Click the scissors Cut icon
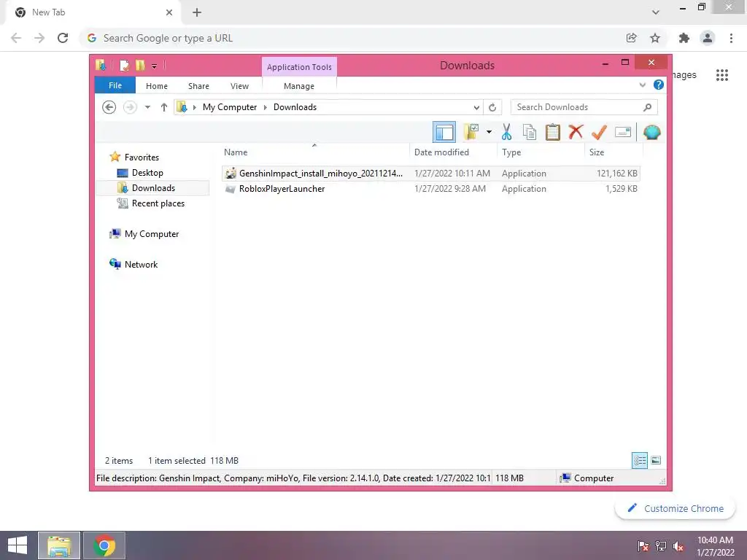The width and height of the screenshot is (747, 560). [x=506, y=132]
